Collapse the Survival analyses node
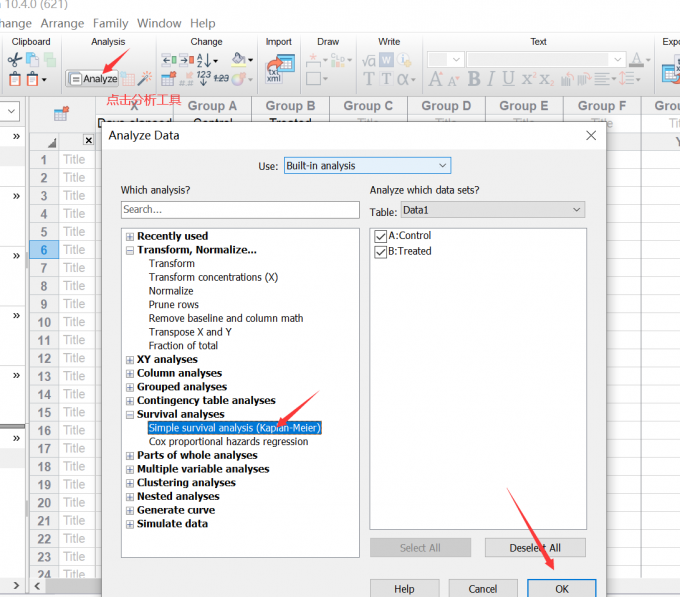The height and width of the screenshot is (597, 680). coord(130,415)
